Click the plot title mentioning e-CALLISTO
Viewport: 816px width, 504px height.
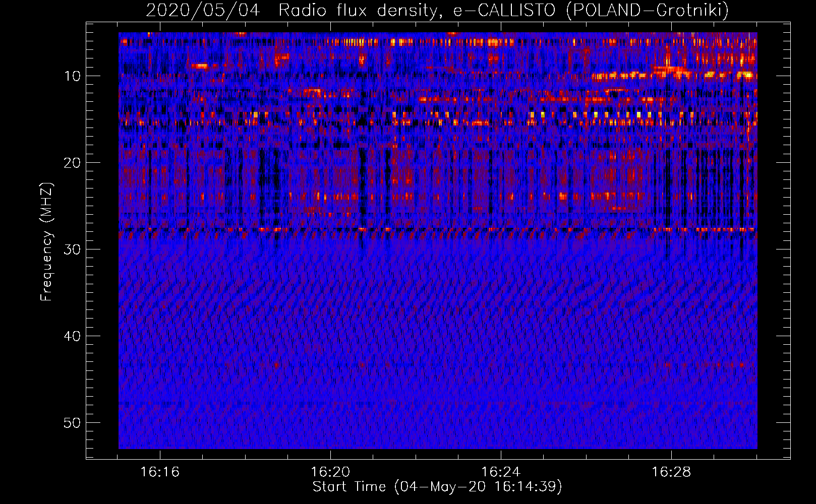click(437, 10)
